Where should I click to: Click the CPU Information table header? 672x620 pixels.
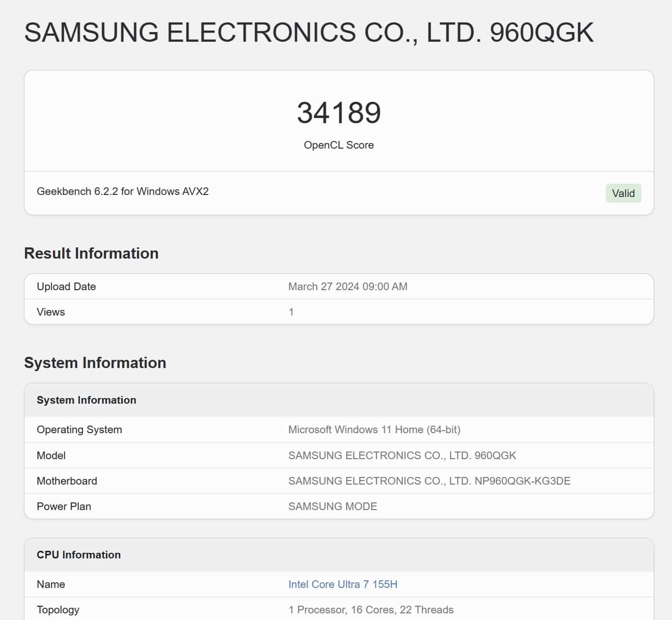79,555
